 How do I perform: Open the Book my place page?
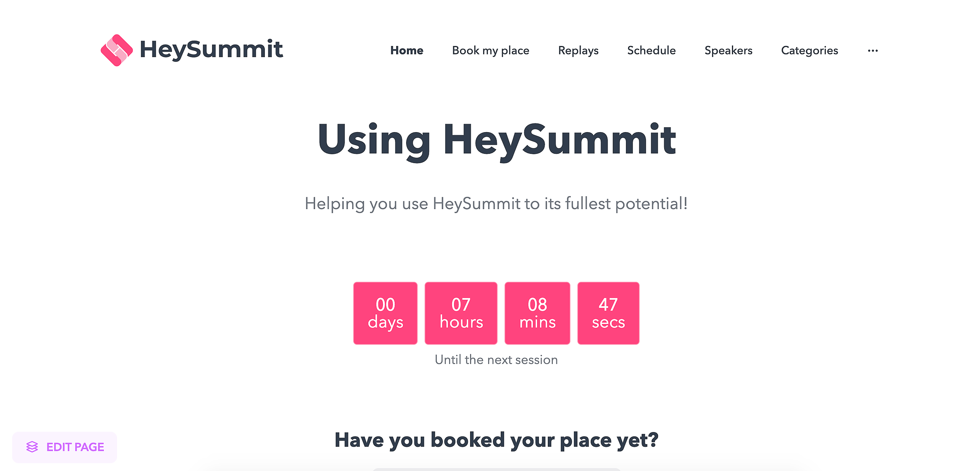tap(490, 51)
